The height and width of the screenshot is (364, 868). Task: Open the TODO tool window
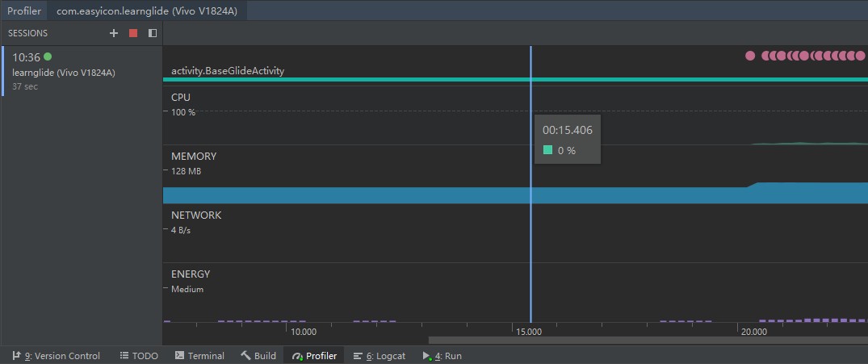tap(139, 356)
